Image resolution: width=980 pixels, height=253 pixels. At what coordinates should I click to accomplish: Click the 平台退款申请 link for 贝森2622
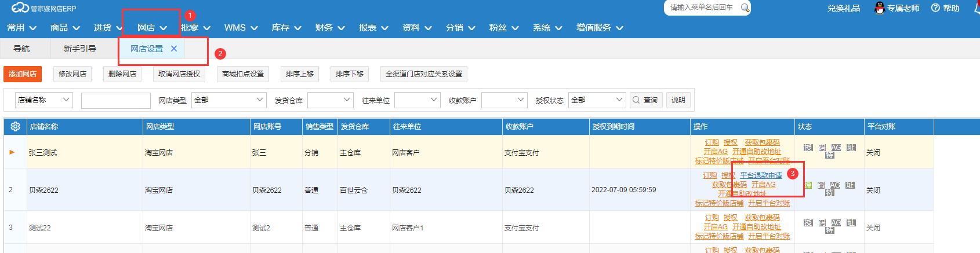(761, 175)
